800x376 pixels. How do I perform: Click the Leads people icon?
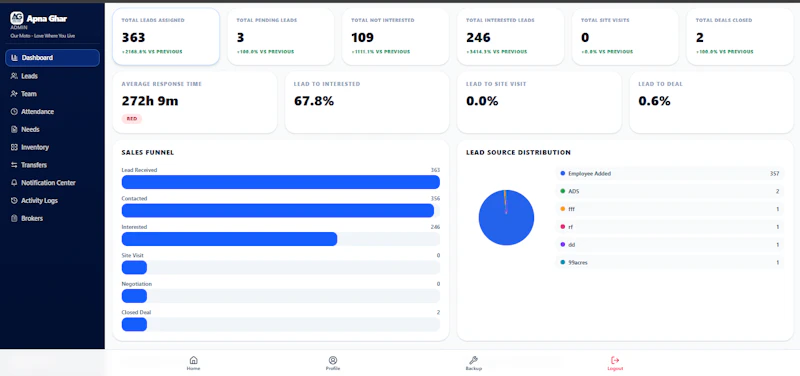(14, 76)
